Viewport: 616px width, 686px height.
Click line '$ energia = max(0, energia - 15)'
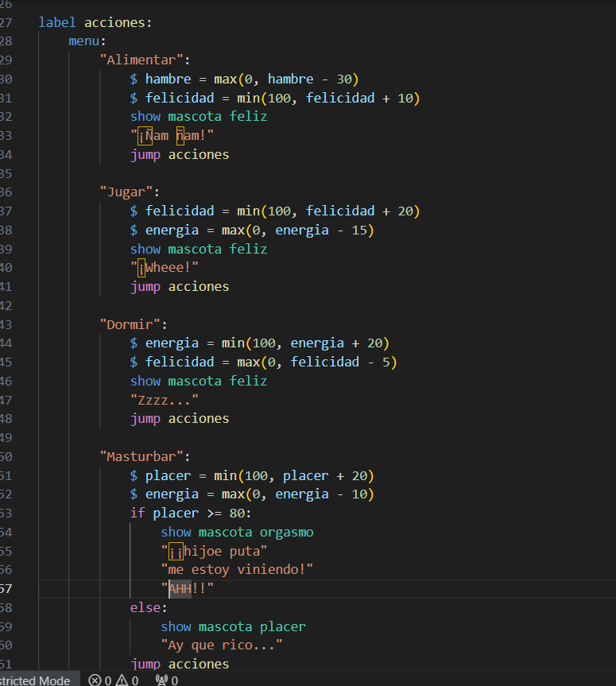tap(252, 231)
